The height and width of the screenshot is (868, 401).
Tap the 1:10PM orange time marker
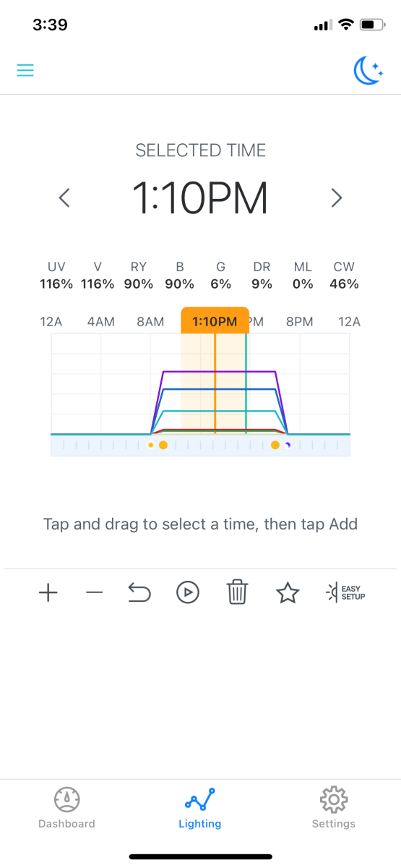[x=215, y=321]
